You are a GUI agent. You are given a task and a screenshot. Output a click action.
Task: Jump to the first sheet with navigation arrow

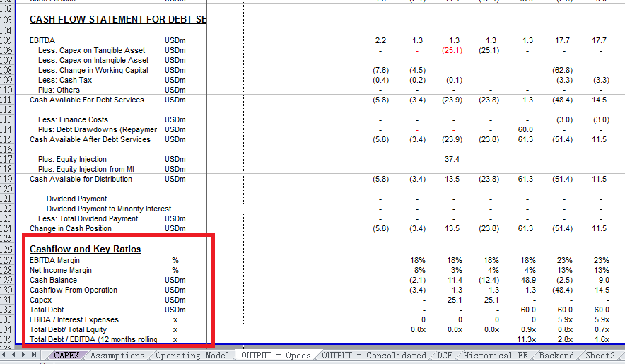pos(4,354)
